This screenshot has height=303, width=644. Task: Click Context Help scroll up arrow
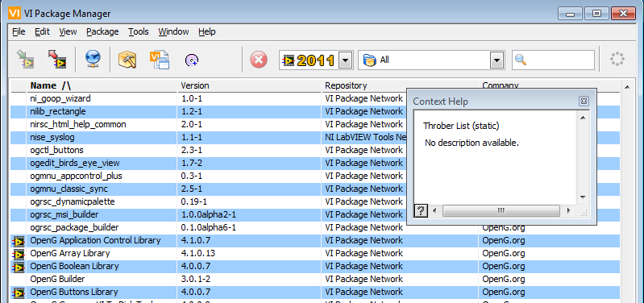coord(583,118)
